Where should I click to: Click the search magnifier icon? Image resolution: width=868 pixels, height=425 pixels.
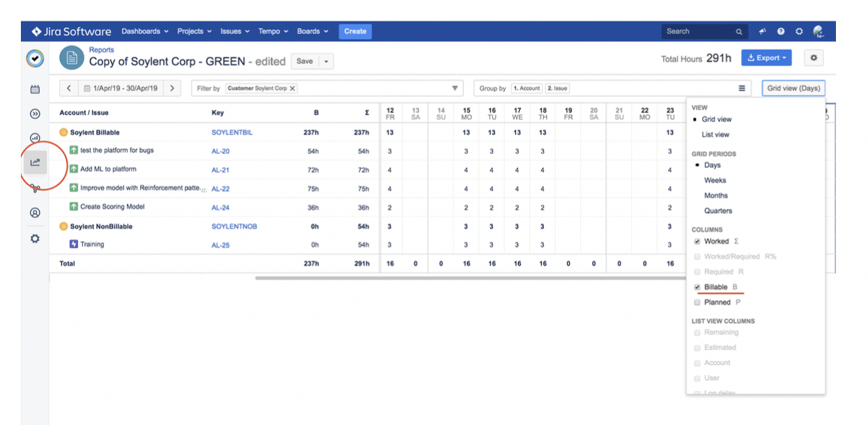(739, 31)
